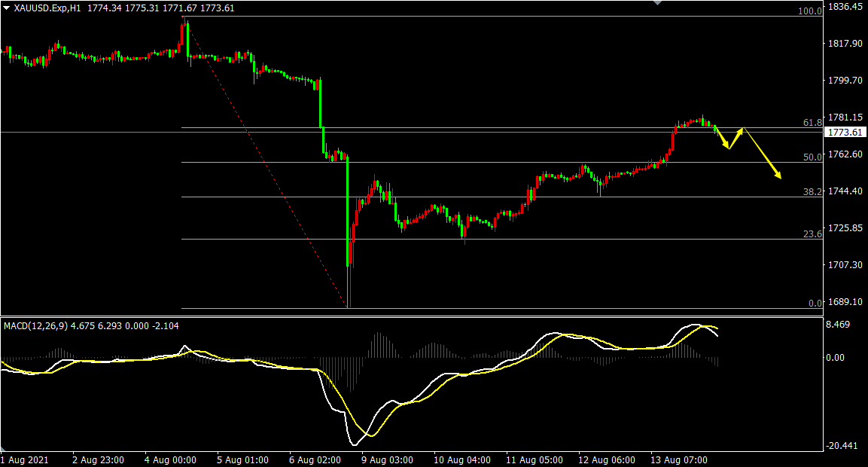Click the short yellow upward arrow tip
Image resolution: width=868 pixels, height=467 pixels.
(742, 130)
